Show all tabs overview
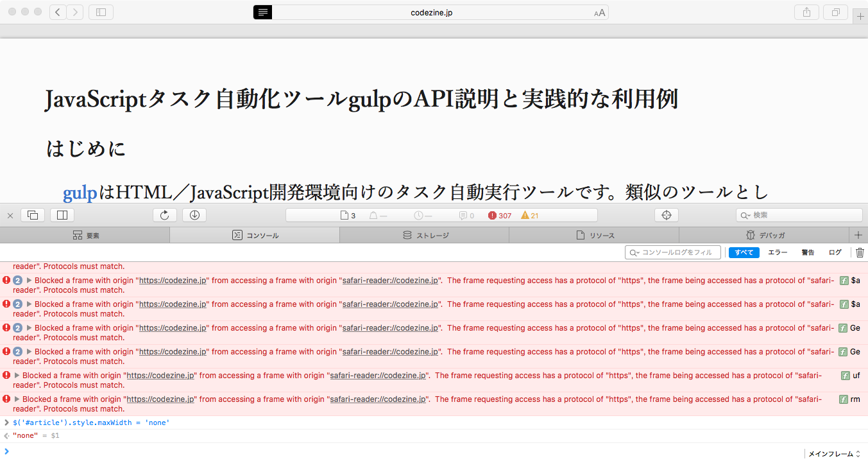868x461 pixels. pos(836,12)
